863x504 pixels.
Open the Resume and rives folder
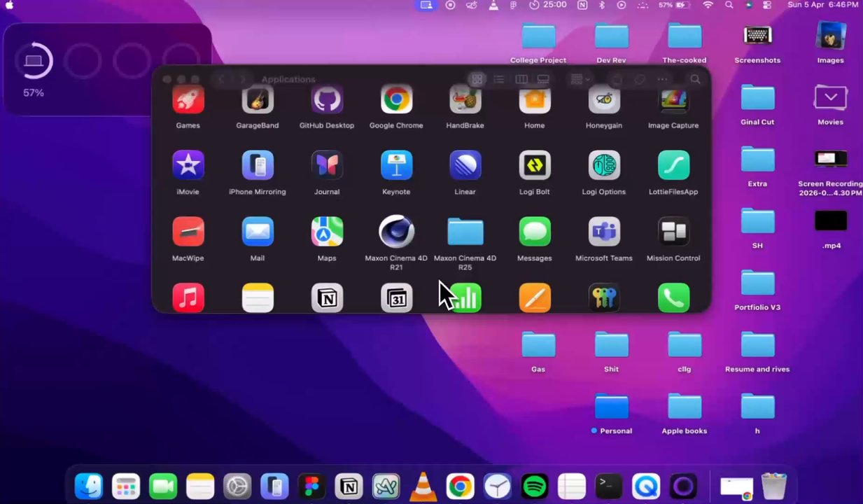tap(757, 345)
